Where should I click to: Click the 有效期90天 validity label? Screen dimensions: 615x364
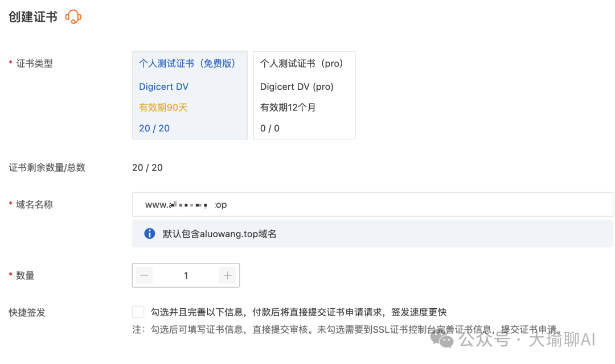tap(163, 107)
